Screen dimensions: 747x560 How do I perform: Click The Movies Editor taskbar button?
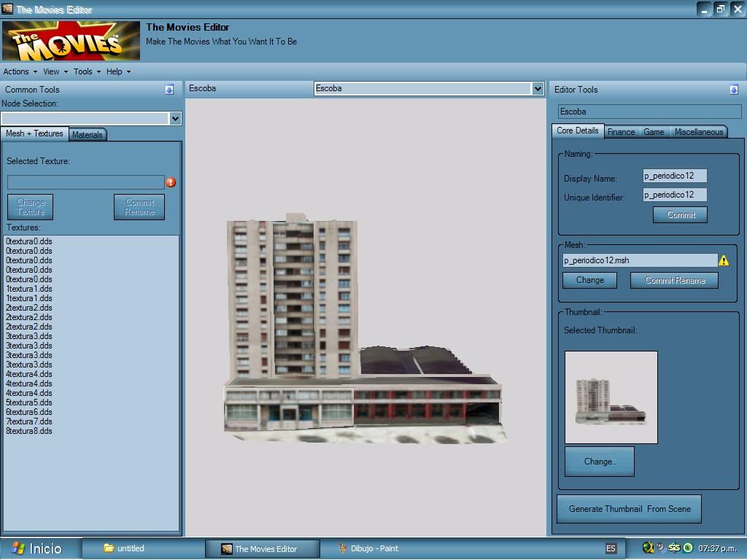tap(263, 548)
